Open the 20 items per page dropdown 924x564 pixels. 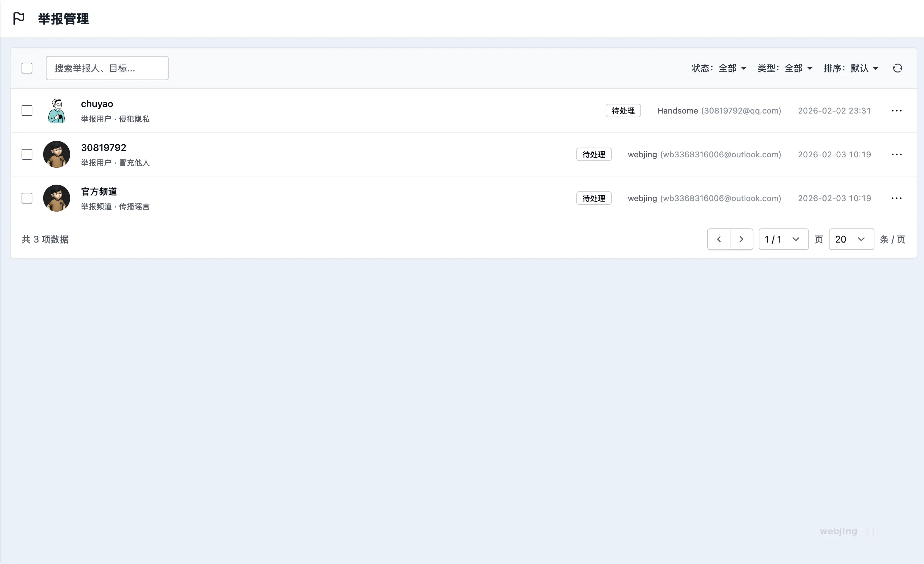pos(851,239)
